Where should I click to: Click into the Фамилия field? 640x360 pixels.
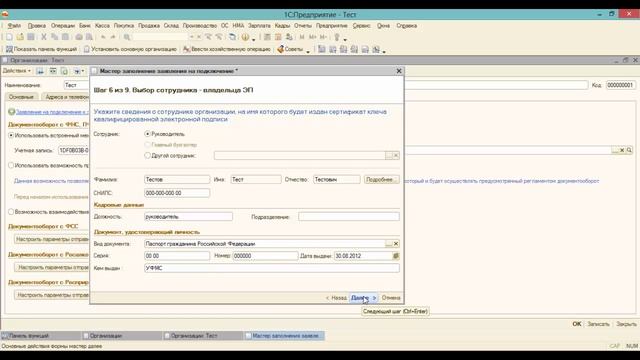[177, 180]
